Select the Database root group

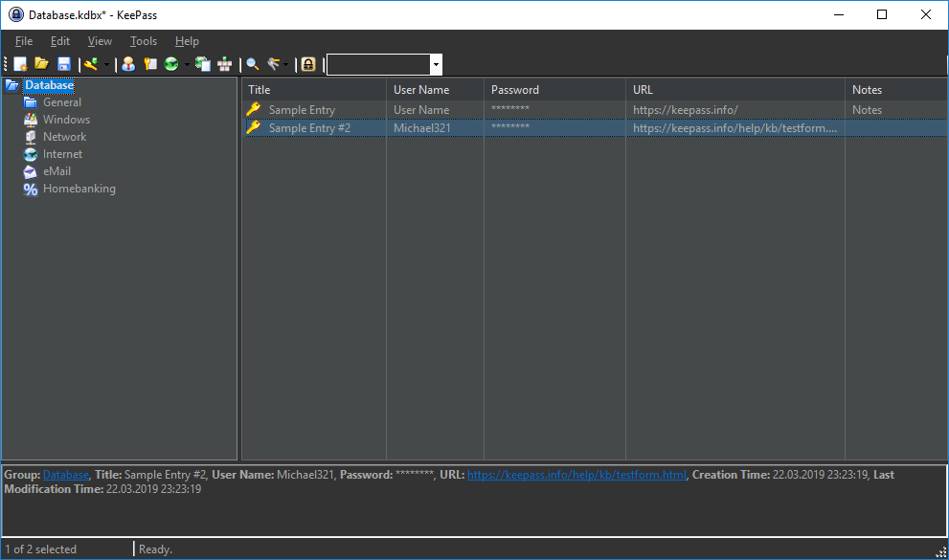pyautogui.click(x=49, y=85)
